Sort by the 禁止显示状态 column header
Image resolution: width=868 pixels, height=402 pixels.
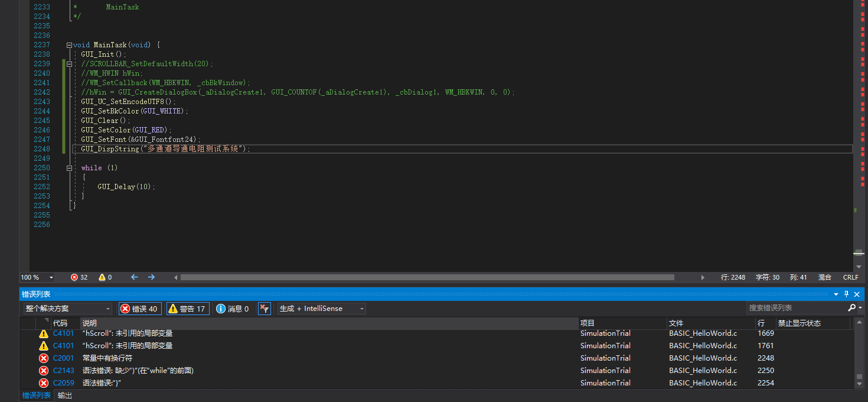(813, 323)
